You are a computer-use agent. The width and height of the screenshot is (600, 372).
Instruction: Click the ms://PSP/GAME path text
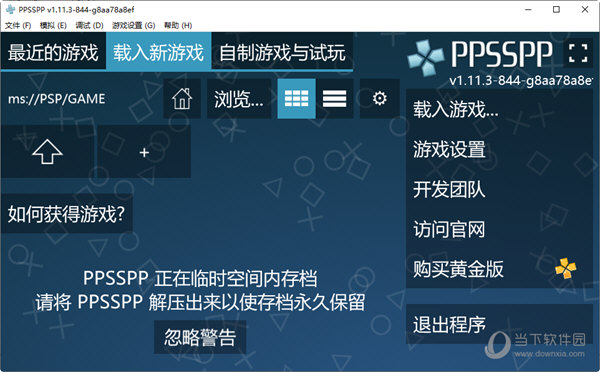(x=57, y=99)
